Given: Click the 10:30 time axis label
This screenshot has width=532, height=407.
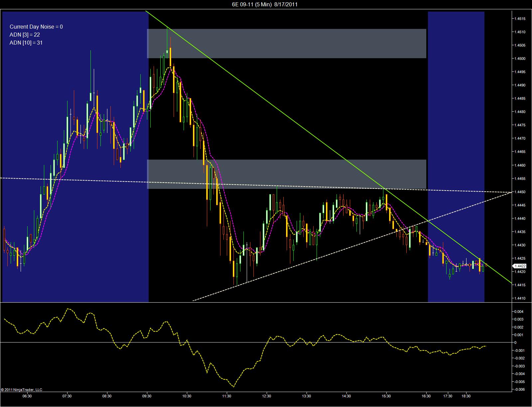Looking at the screenshot, I should point(187,396).
